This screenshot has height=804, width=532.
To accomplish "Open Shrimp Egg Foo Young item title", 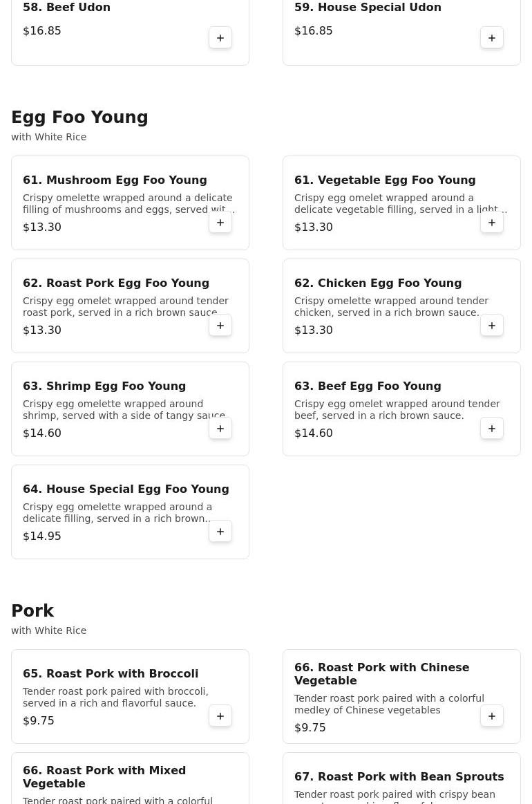I will [x=104, y=386].
